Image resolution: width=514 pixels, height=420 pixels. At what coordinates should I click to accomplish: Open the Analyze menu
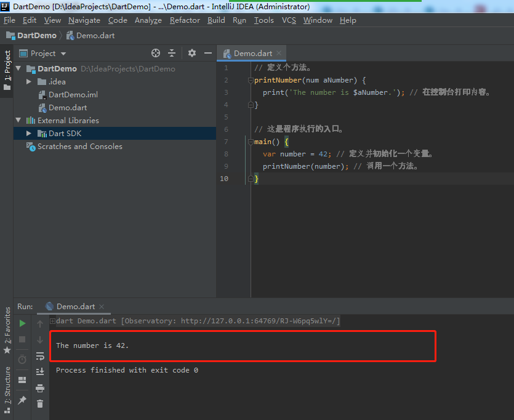click(148, 20)
